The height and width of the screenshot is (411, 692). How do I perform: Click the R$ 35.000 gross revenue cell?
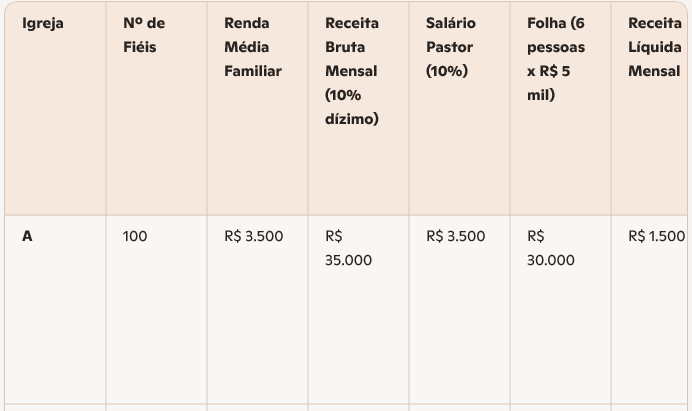coord(348,248)
